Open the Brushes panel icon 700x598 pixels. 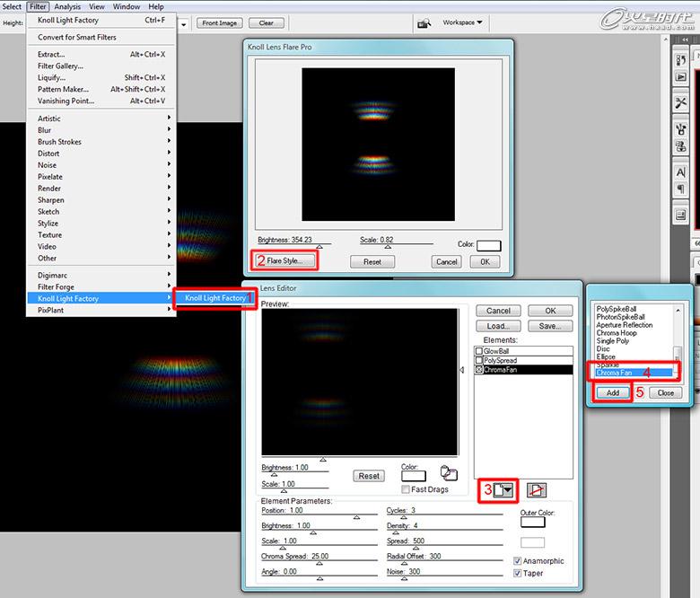(681, 129)
